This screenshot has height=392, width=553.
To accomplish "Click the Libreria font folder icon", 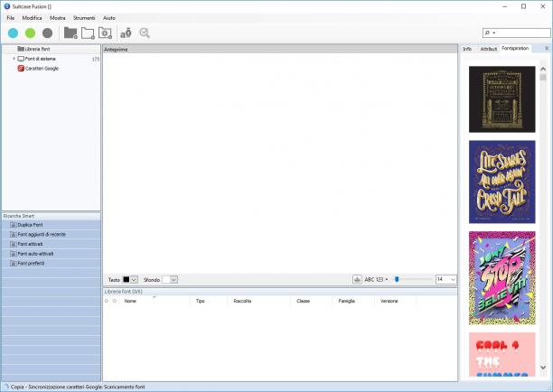I will coord(21,49).
